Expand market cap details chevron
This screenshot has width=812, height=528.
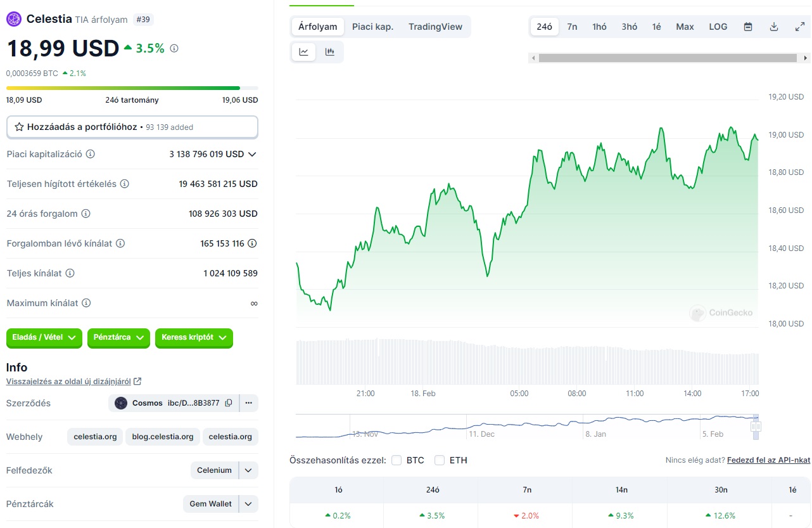[x=252, y=154]
